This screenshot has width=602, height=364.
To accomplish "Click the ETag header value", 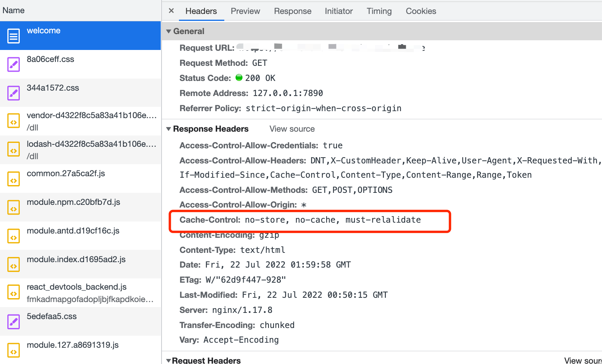I will [246, 280].
